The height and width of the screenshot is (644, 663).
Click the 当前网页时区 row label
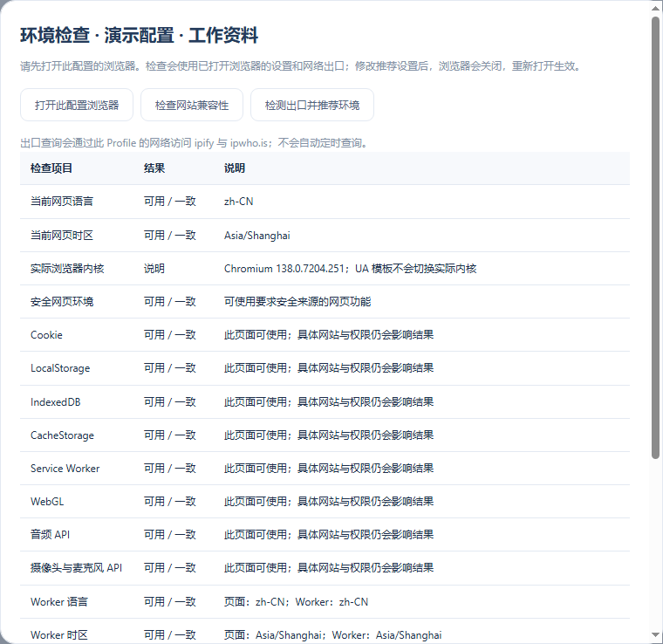tap(62, 235)
